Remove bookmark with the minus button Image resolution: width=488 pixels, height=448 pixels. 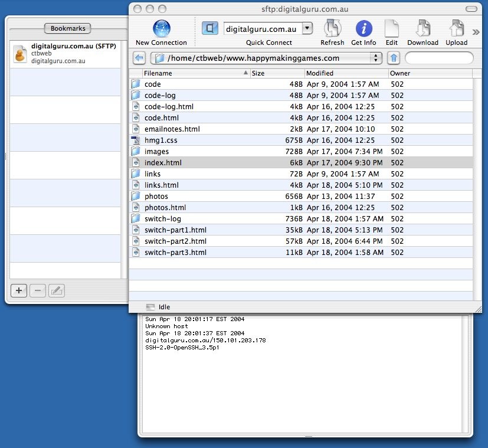38,290
